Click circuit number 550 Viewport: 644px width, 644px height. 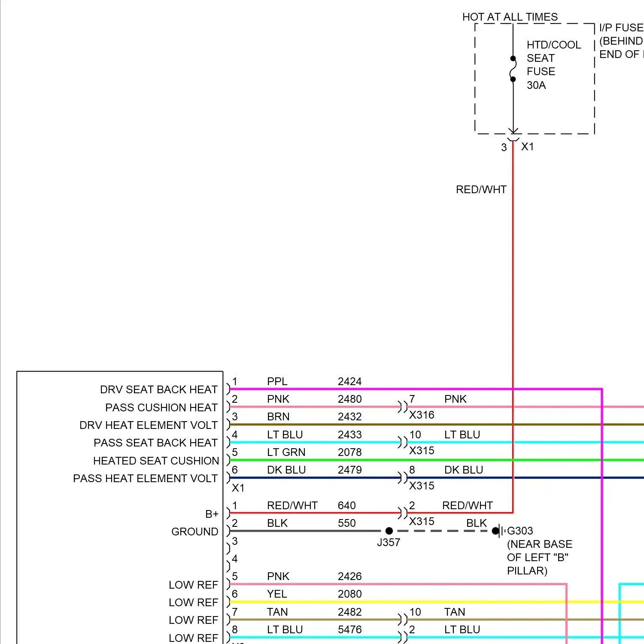[x=347, y=523]
